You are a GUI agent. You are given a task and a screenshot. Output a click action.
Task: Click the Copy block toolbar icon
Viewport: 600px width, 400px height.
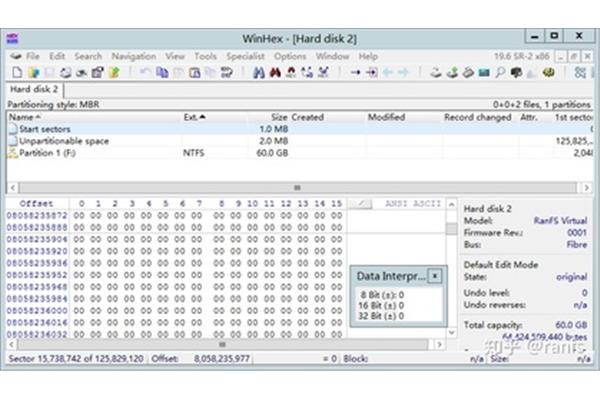(163, 72)
